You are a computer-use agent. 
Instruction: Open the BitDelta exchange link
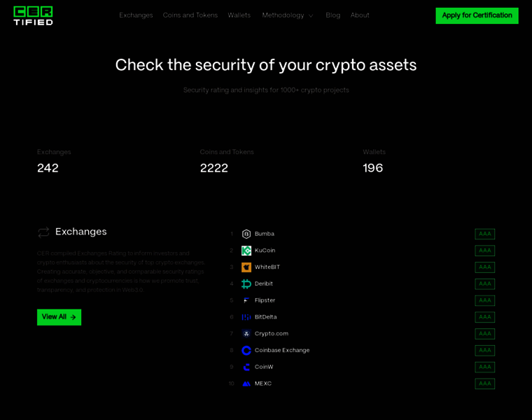[x=266, y=317]
